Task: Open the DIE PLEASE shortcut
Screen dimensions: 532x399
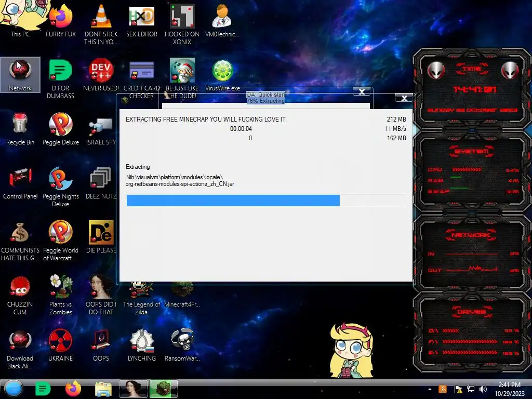Action: tap(101, 237)
